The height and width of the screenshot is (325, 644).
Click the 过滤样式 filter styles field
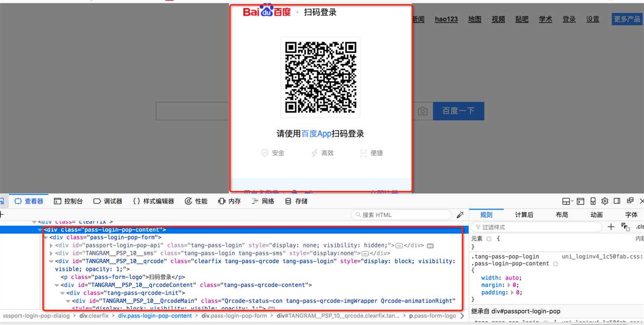coord(537,227)
